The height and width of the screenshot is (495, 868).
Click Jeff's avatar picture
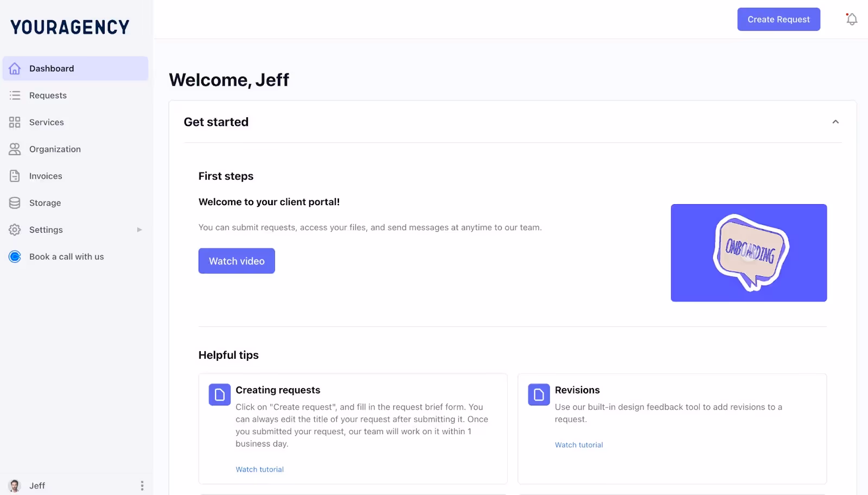[x=15, y=486]
